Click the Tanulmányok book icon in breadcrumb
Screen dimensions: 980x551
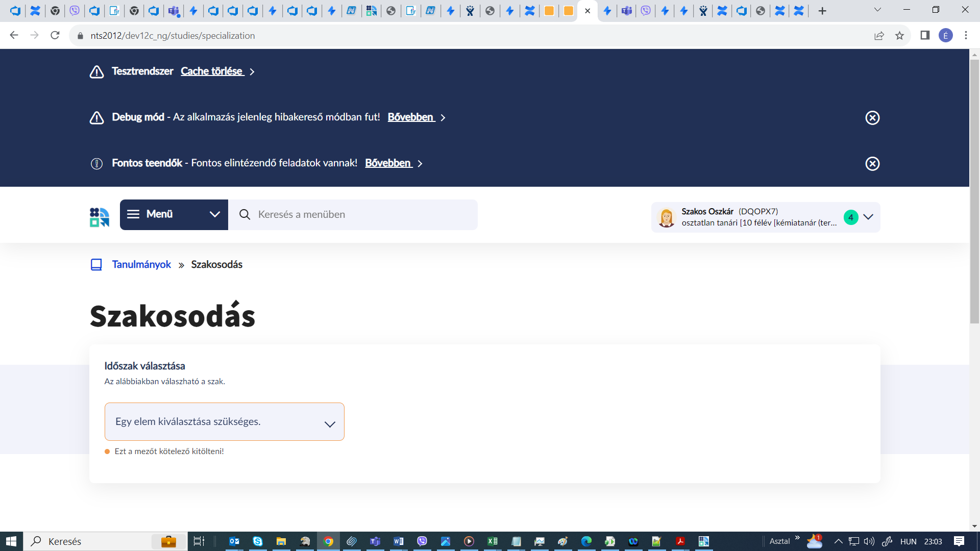pos(96,265)
